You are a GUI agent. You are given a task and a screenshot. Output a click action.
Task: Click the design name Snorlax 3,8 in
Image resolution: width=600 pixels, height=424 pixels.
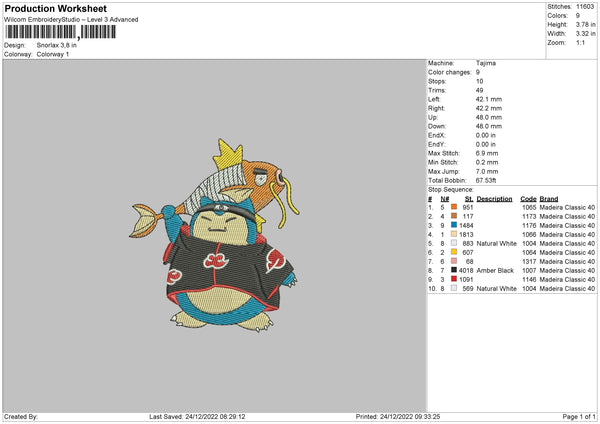coord(57,45)
